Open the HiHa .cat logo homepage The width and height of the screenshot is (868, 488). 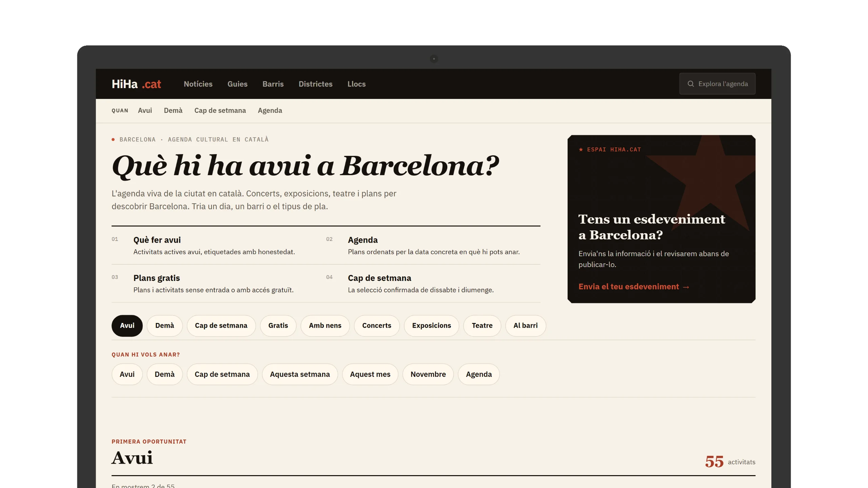[136, 84]
